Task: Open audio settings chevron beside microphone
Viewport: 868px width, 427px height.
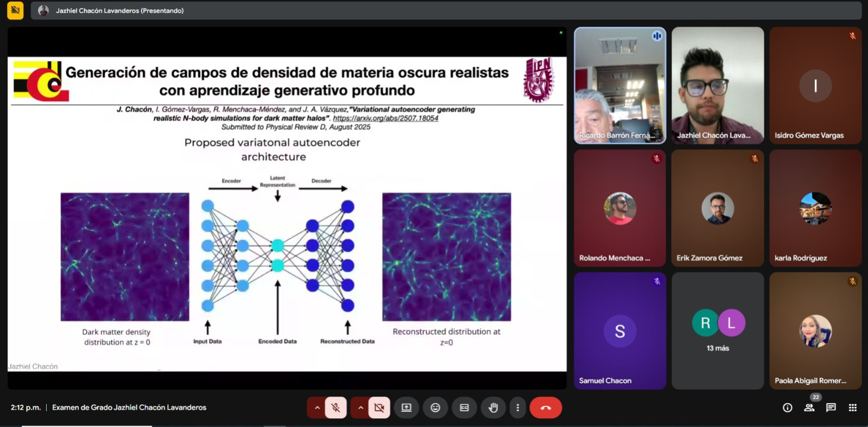Action: pos(316,407)
